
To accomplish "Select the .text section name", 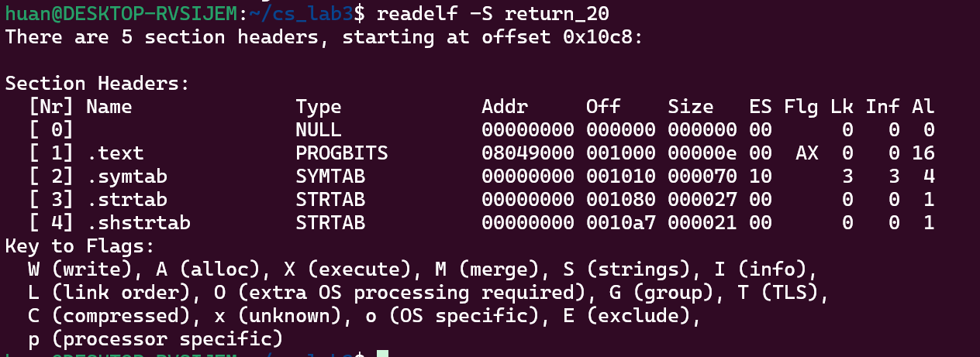I will 115,153.
